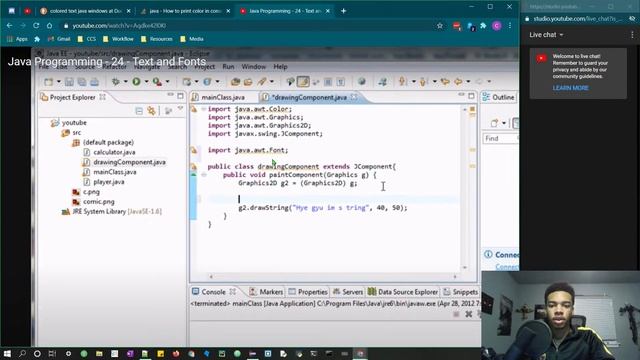Open the Project Explorer view menu triangle
This screenshot has height=360, width=640.
click(180, 109)
